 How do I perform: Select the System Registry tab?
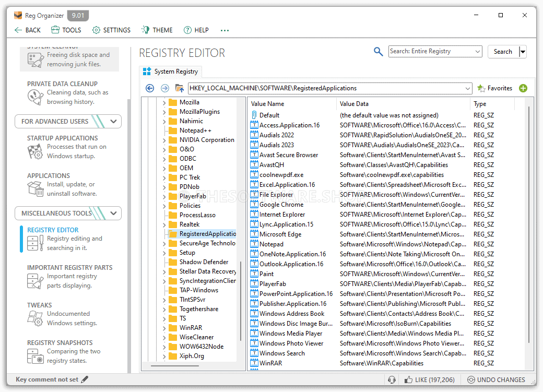(x=170, y=72)
